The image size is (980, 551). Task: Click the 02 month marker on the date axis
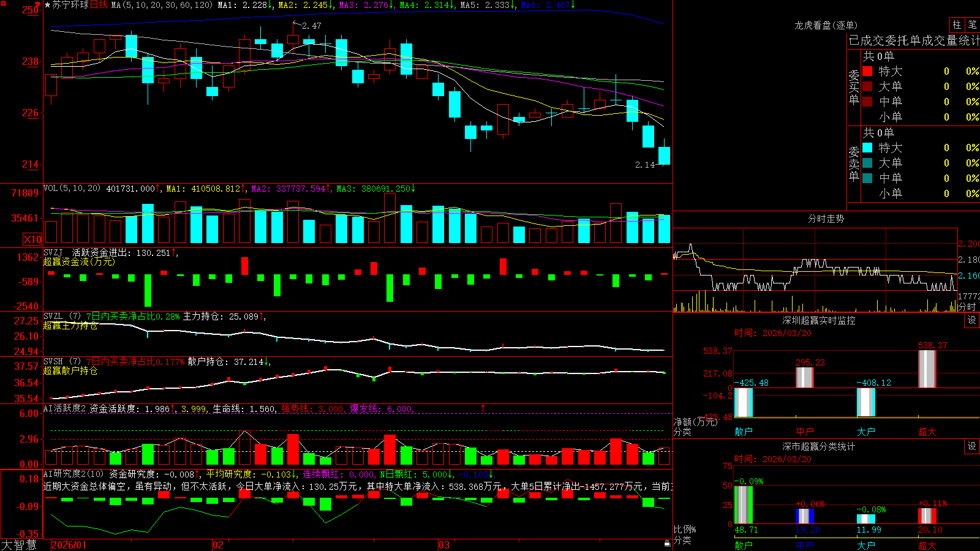click(218, 545)
